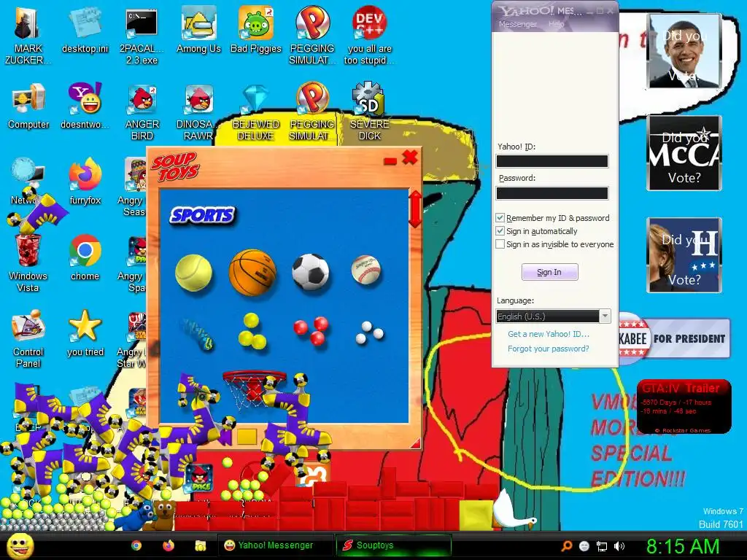
Task: Click the network icon in system tray
Action: pos(602,546)
